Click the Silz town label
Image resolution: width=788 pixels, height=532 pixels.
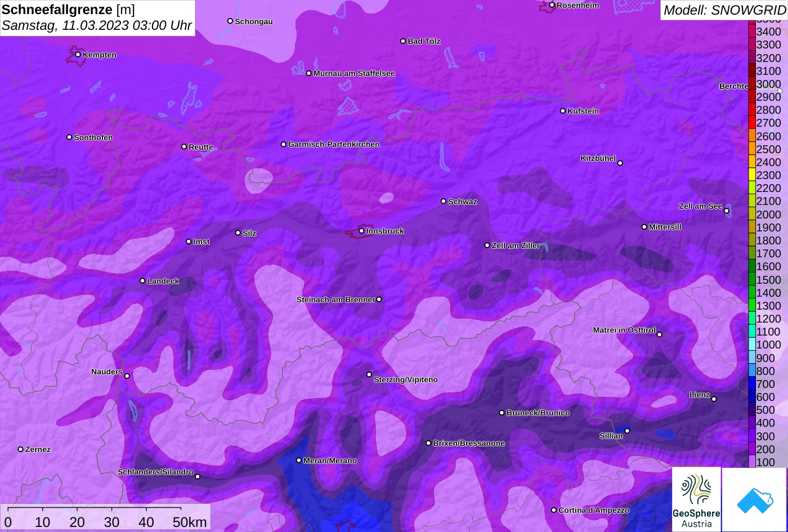click(x=249, y=233)
